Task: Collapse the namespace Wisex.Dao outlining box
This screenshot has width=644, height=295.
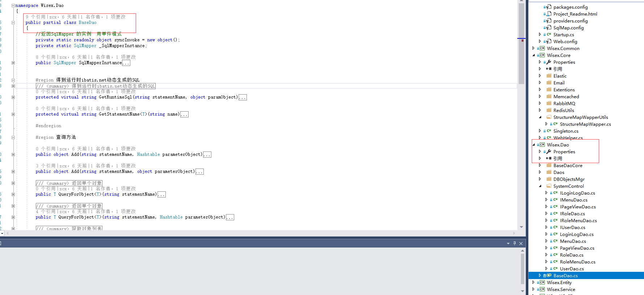Action: tap(13, 5)
